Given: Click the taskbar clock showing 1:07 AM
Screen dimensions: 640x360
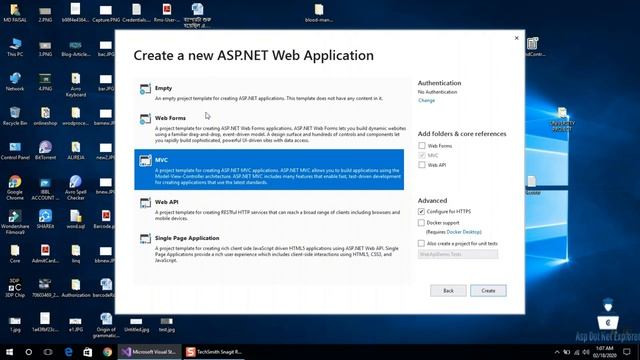Looking at the screenshot, I should point(604,352).
